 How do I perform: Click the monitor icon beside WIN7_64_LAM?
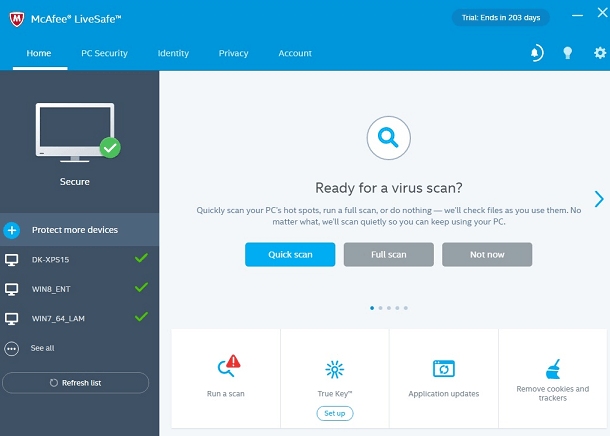click(x=11, y=319)
